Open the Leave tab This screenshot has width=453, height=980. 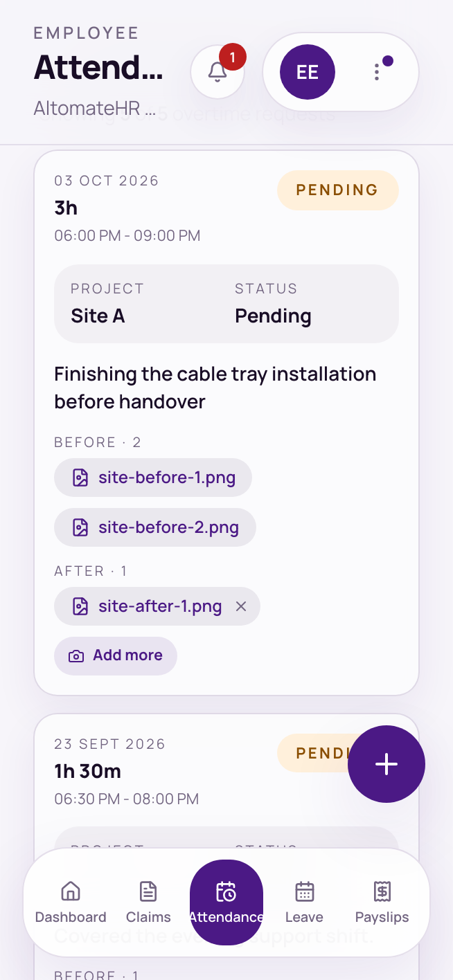[304, 902]
